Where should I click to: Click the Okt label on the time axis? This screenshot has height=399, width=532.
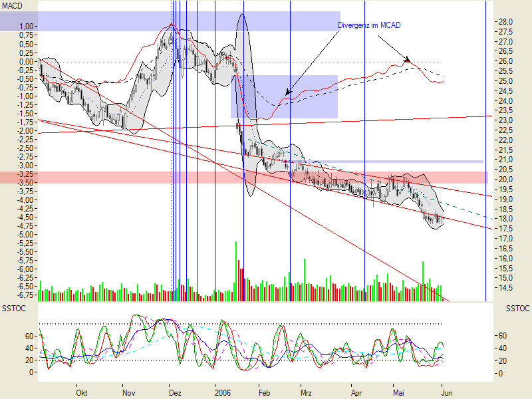(x=82, y=393)
